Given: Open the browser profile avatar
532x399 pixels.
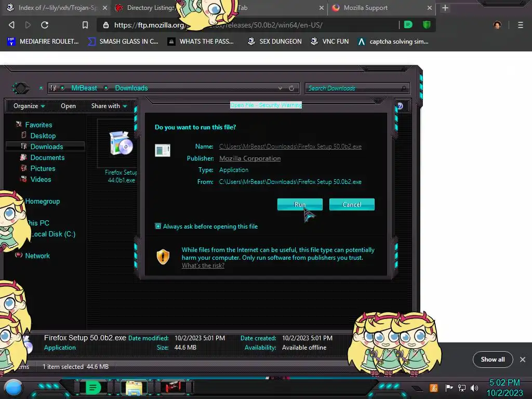Looking at the screenshot, I should tap(497, 25).
